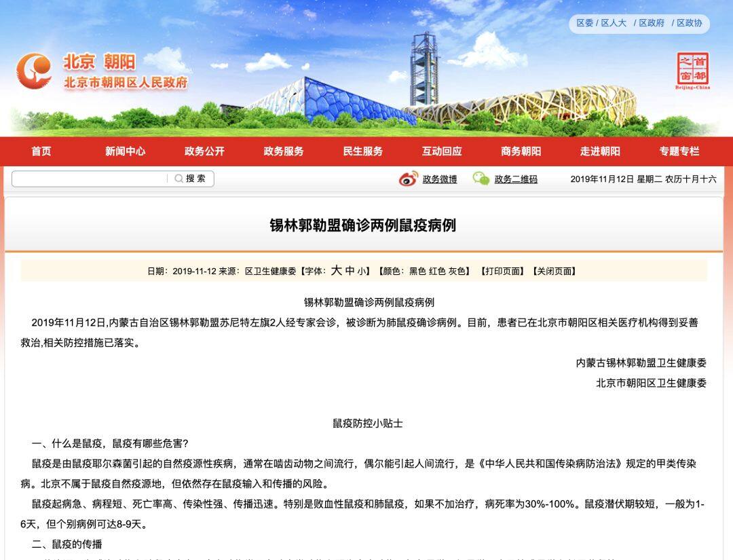Select 政务服务 navigation item
Viewport: 733px width, 560px height.
284,151
